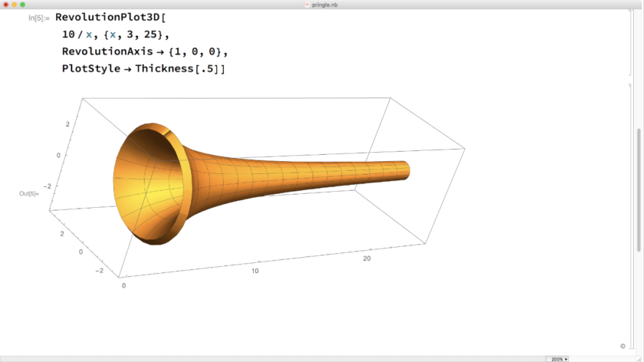Click the vertical scrollbar thumb

[x=639, y=189]
